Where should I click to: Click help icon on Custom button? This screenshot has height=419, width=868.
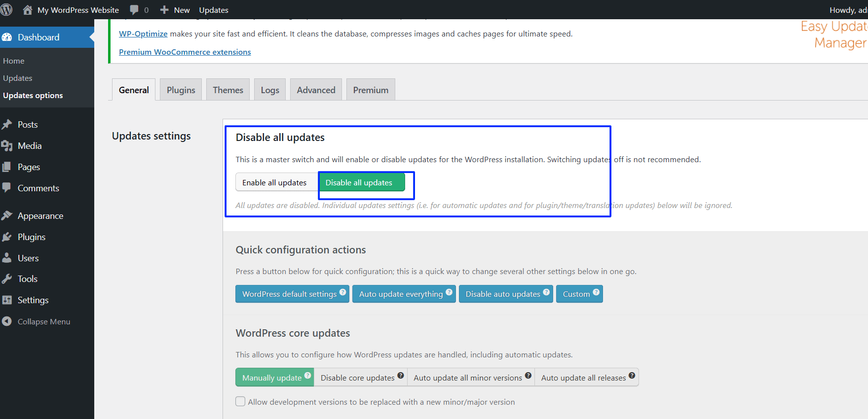(x=596, y=292)
